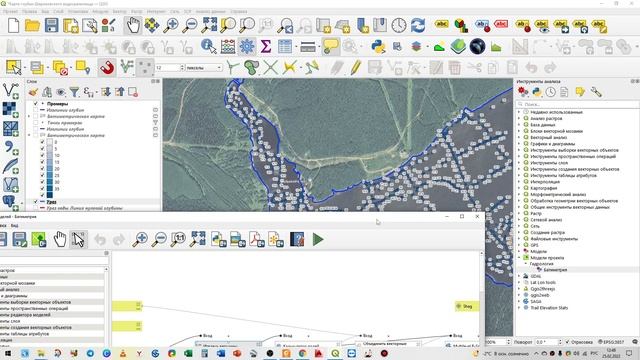
Task: Open model designer help icon
Action: (297, 239)
